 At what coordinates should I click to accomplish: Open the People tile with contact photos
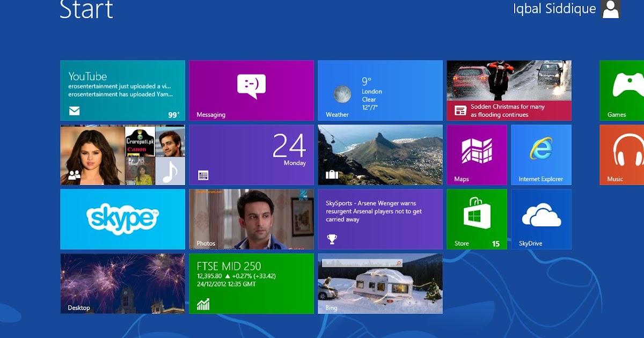pos(122,155)
